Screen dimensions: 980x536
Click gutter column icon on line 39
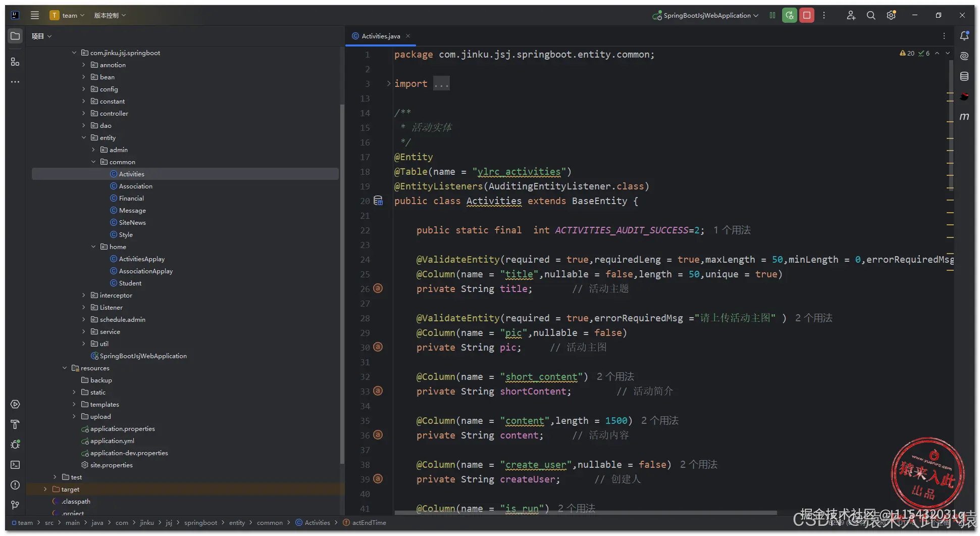[378, 479]
